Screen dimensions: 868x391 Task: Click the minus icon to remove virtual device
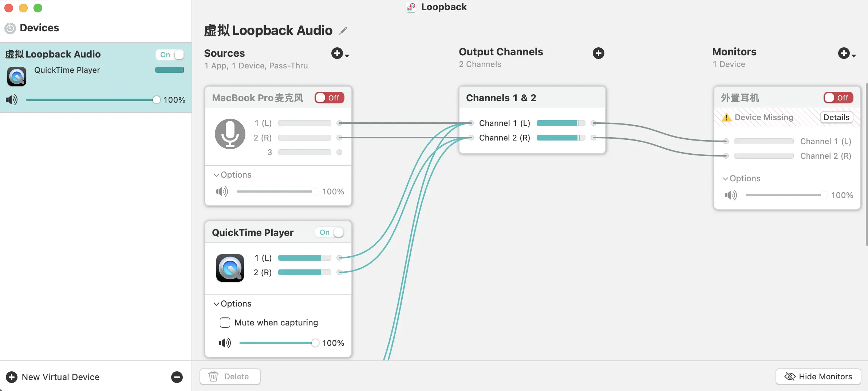pyautogui.click(x=177, y=377)
